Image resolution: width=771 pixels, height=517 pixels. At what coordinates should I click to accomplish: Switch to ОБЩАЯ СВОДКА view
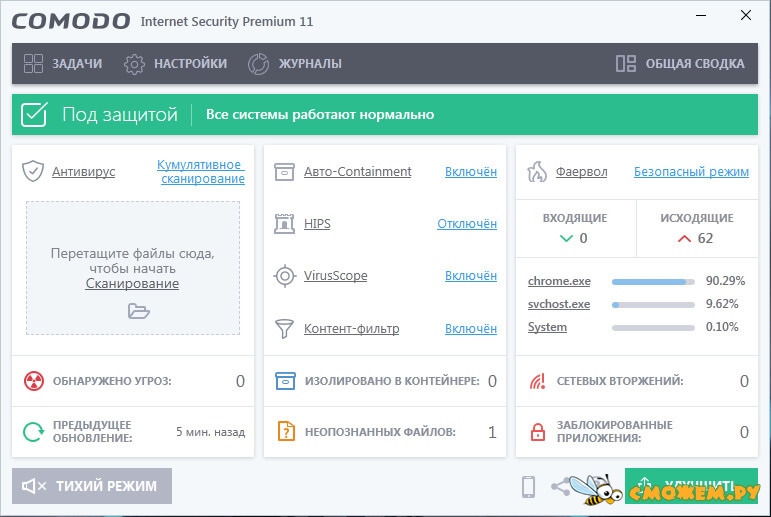pyautogui.click(x=680, y=63)
